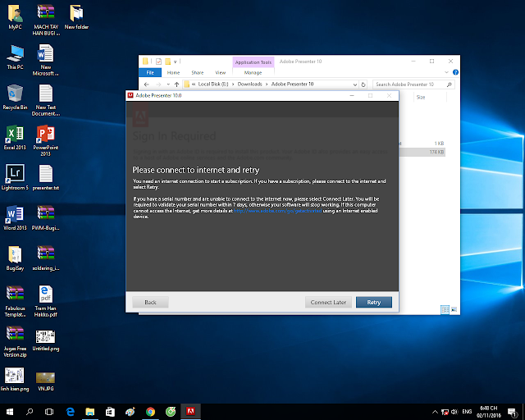Image resolution: width=525 pixels, height=420 pixels.
Task: Go up one folder level in Explorer
Action: (x=177, y=84)
